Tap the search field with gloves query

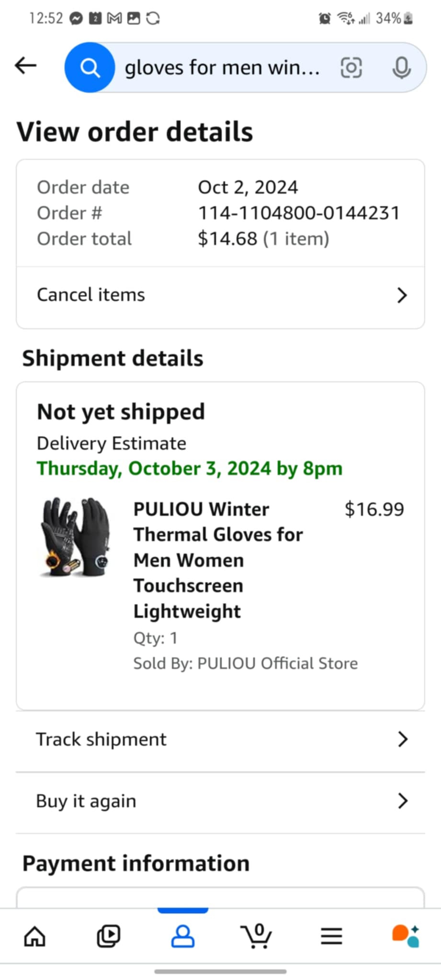[222, 68]
